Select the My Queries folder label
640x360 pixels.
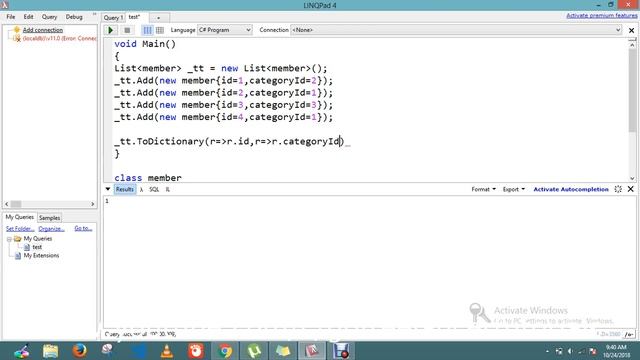point(38,238)
